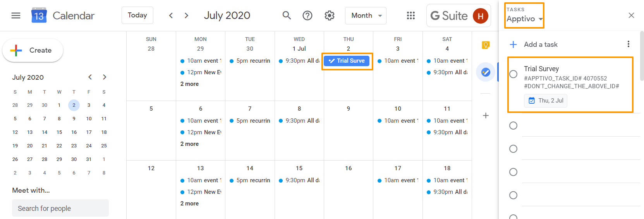Expand the 2 more events on Monday 29
Image resolution: width=644 pixels, height=219 pixels.
[x=189, y=84]
